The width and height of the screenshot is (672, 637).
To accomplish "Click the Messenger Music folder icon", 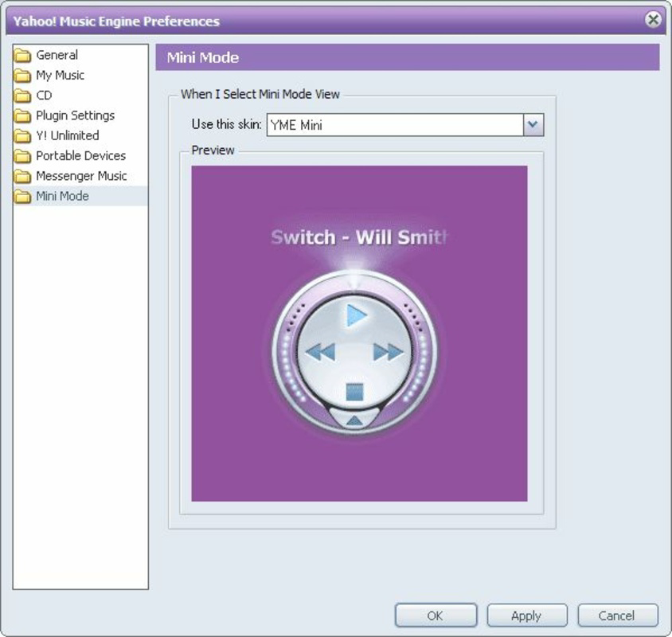I will (x=21, y=175).
